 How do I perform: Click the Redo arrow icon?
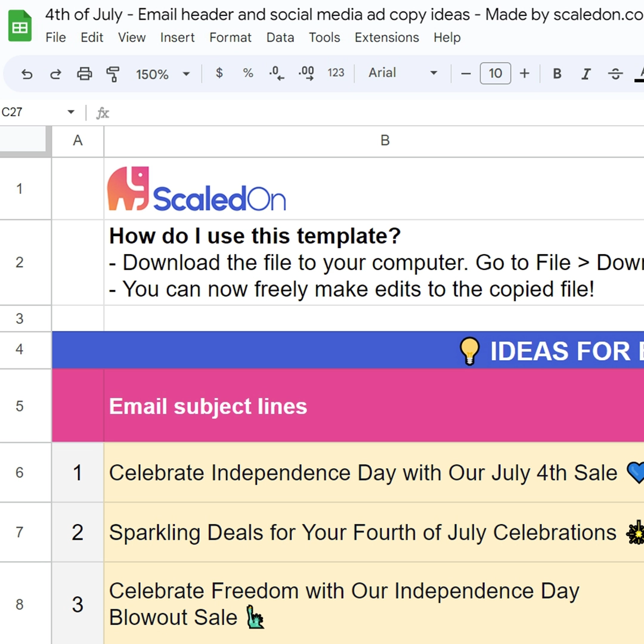click(x=55, y=75)
